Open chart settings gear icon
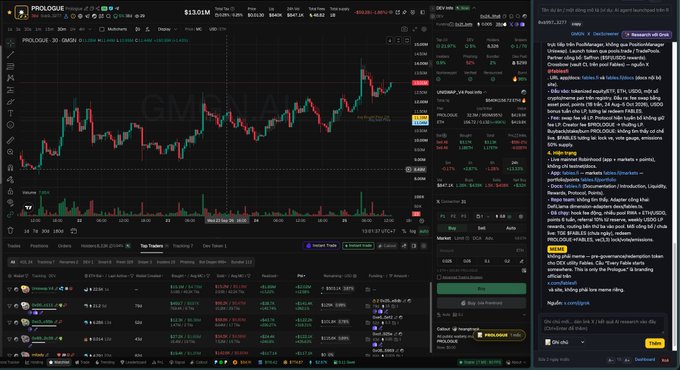 [424, 29]
